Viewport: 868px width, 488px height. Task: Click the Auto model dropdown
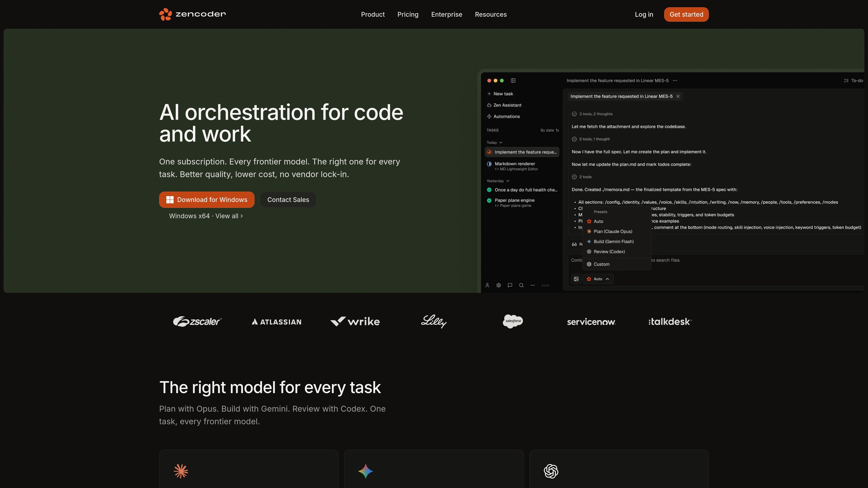(x=598, y=279)
